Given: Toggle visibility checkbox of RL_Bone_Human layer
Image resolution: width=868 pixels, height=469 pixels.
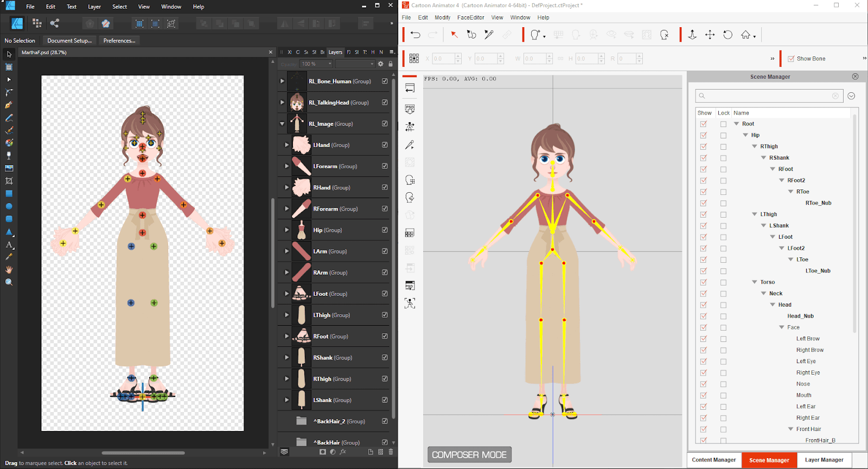Looking at the screenshot, I should [x=385, y=81].
